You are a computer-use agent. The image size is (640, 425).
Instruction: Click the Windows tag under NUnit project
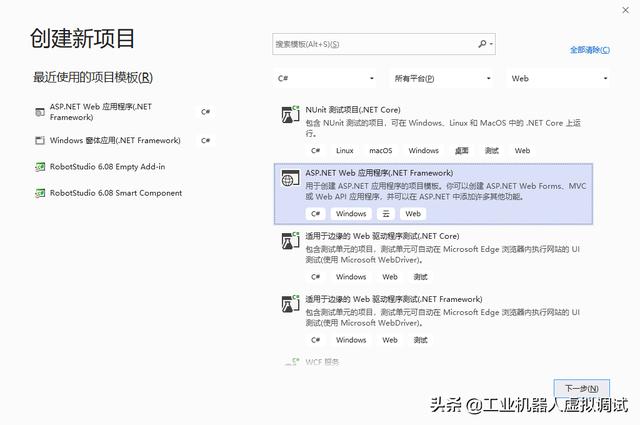[423, 151]
